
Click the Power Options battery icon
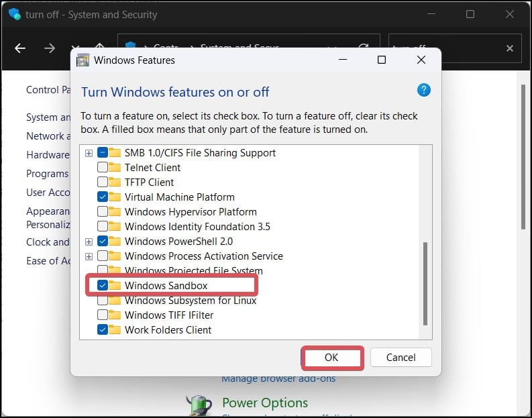tap(199, 406)
